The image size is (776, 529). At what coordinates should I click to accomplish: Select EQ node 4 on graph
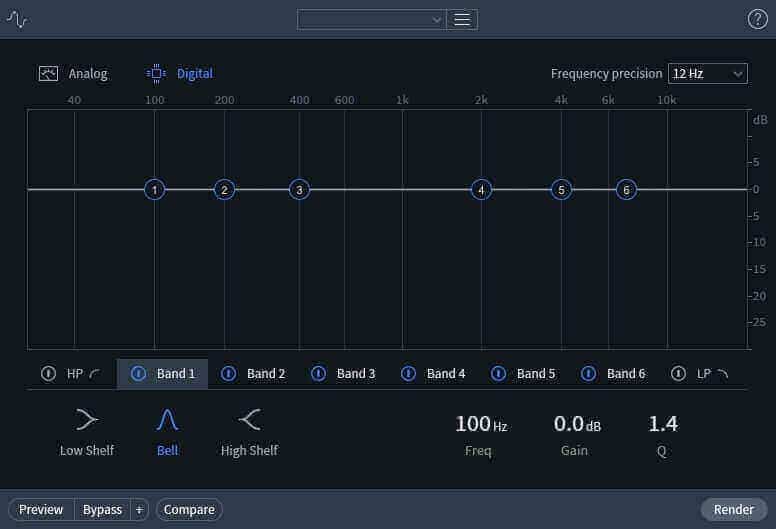click(481, 190)
